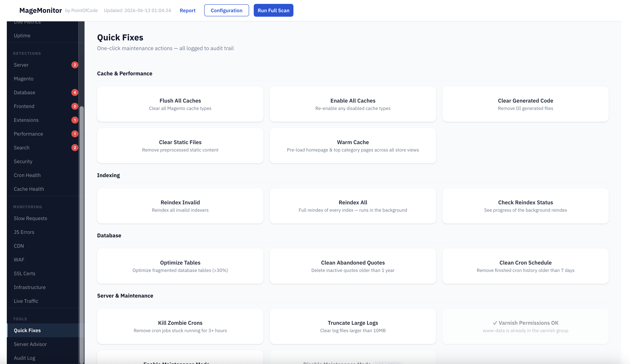Click the Search issue count badge
Image resolution: width=630 pixels, height=364 pixels.
tap(75, 148)
